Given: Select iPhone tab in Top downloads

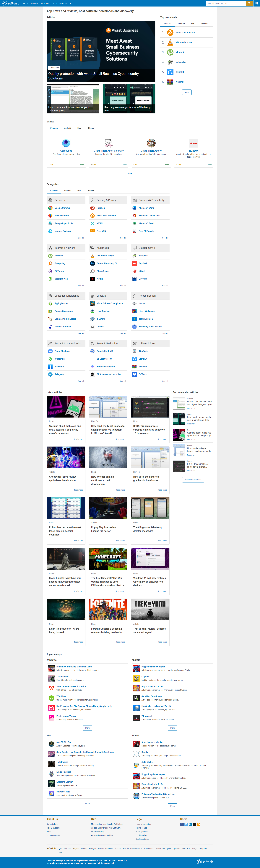Looking at the screenshot, I should [204, 24].
